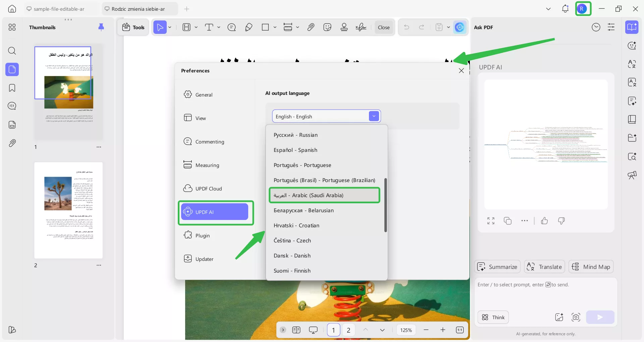
Task: Click the language list scrollbar
Action: [386, 205]
